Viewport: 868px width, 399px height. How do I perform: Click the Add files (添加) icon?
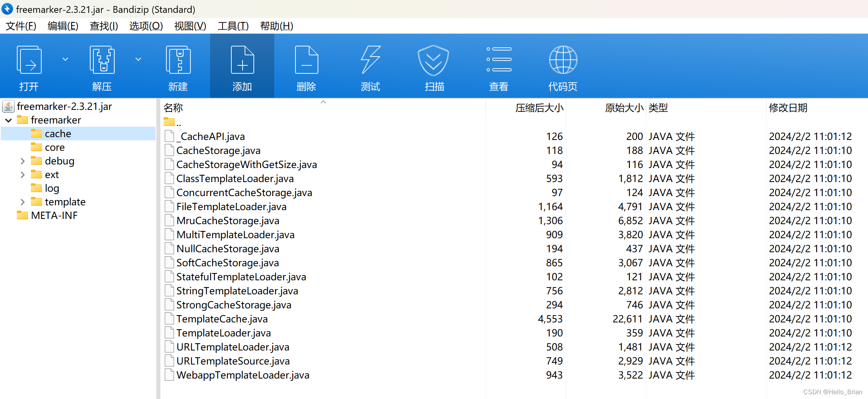click(242, 60)
